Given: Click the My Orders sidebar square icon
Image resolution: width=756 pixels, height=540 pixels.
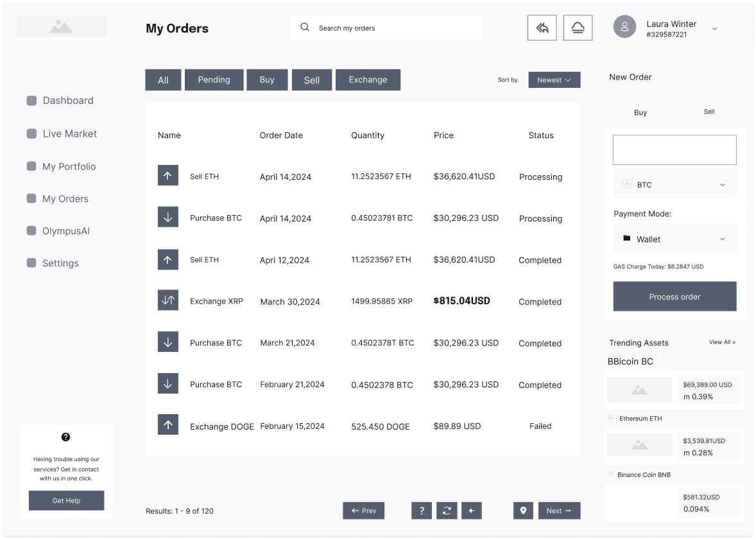Looking at the screenshot, I should 31,198.
